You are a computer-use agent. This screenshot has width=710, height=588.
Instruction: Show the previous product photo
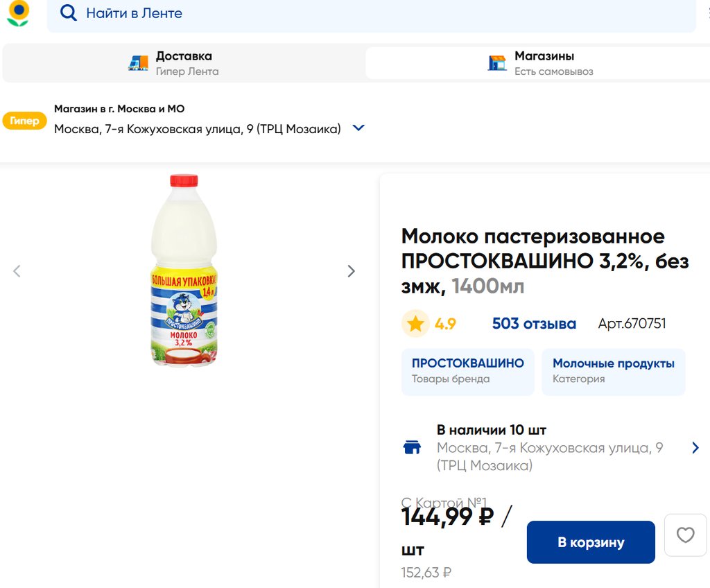coord(17,271)
